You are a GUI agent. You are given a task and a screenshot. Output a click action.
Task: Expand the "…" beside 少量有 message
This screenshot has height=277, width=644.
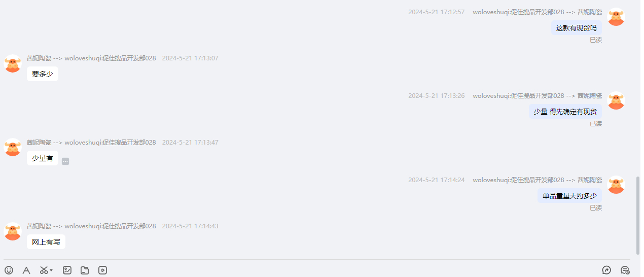tap(65, 161)
